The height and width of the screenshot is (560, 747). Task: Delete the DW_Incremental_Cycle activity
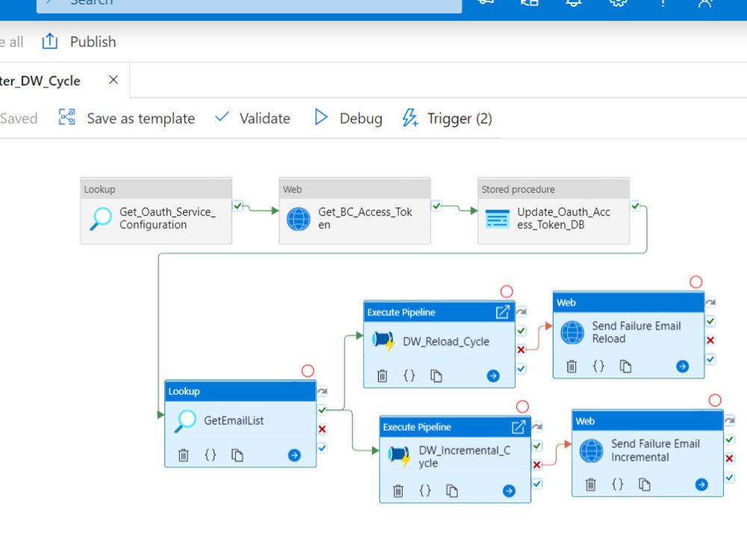(x=398, y=491)
